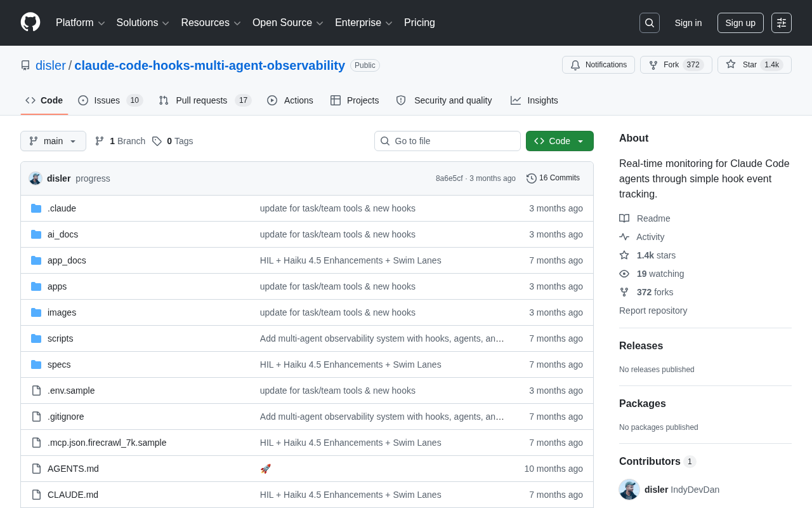The width and height of the screenshot is (812, 508).
Task: Expand the green Code dropdown button
Action: point(560,141)
